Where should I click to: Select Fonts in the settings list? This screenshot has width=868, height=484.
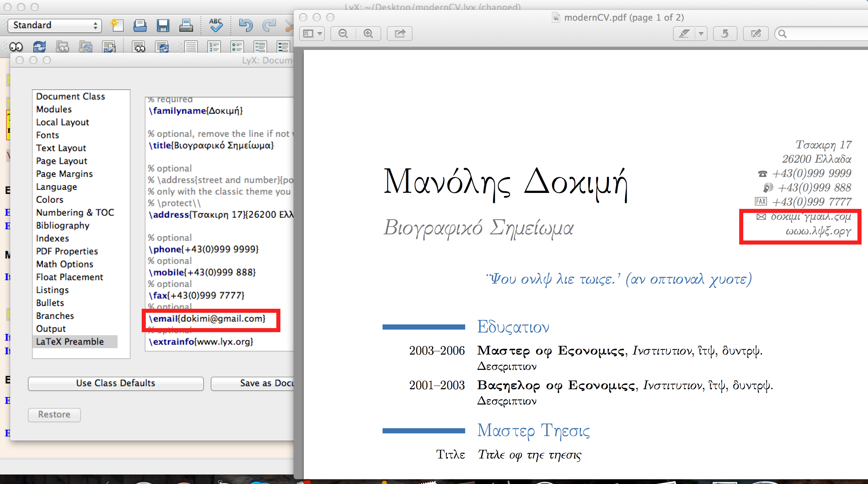[x=48, y=135]
